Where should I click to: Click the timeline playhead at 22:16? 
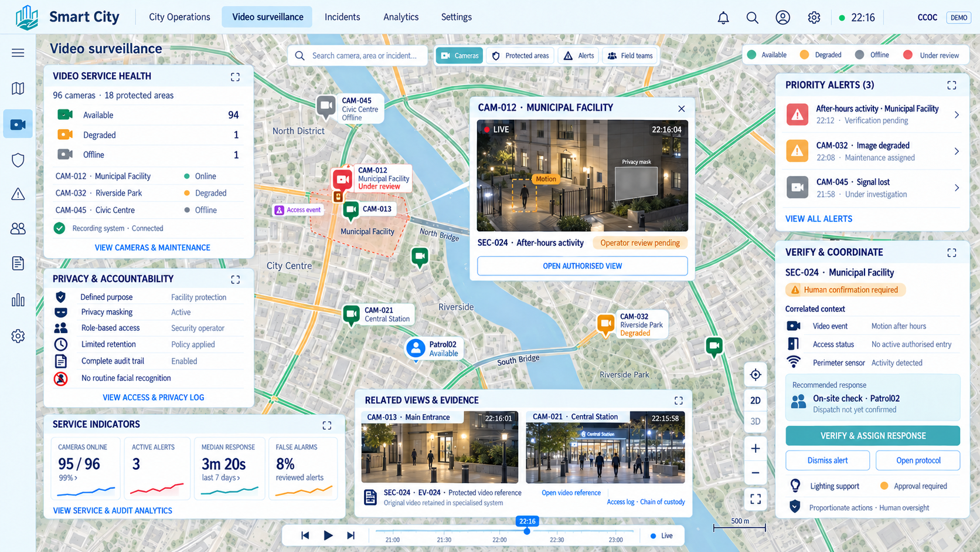527,531
